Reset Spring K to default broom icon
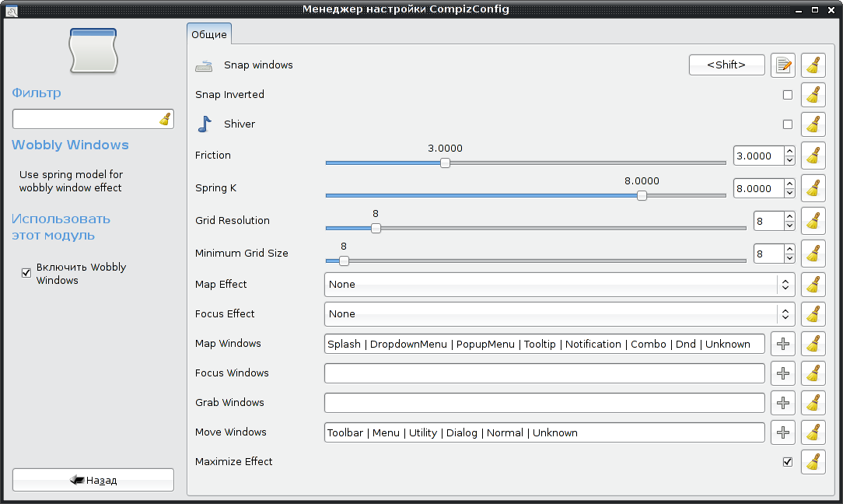The height and width of the screenshot is (504, 843). pos(813,188)
